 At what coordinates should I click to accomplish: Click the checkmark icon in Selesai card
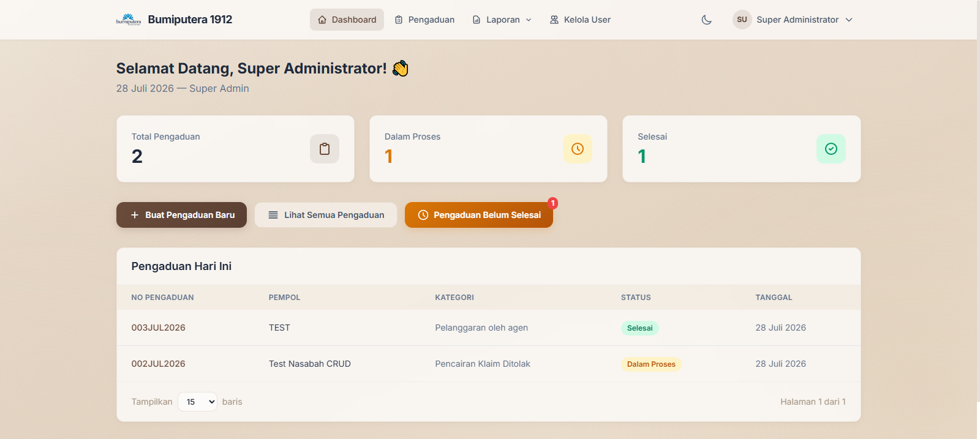[x=831, y=149]
